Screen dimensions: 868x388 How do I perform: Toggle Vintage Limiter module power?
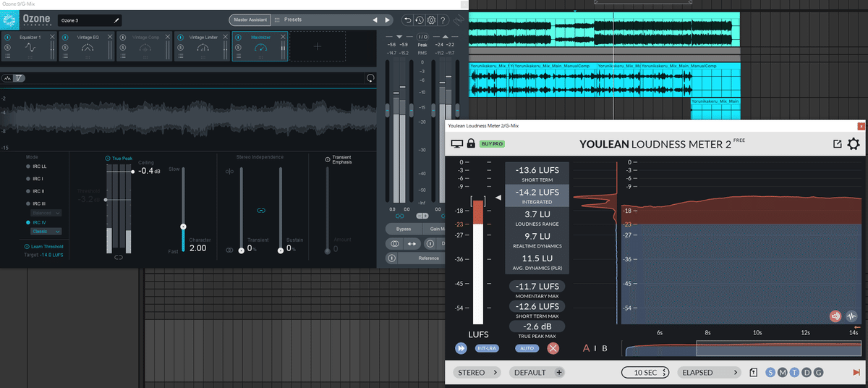[179, 36]
